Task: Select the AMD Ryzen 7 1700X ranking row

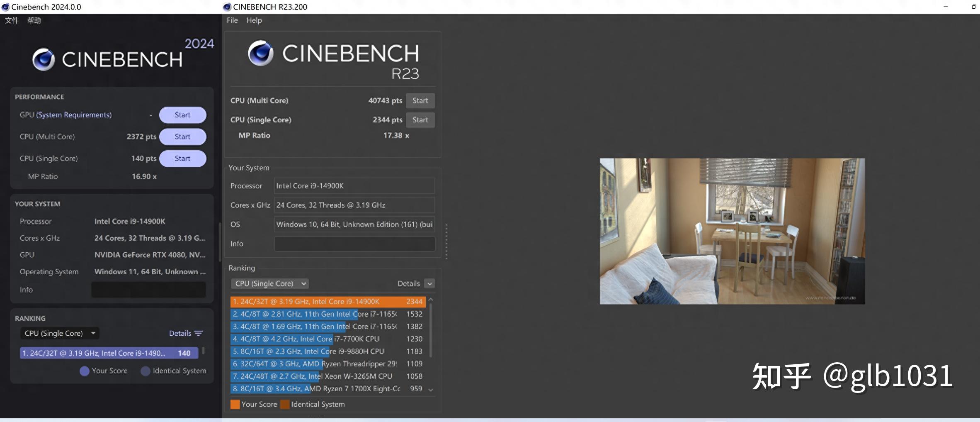Action: [x=328, y=389]
